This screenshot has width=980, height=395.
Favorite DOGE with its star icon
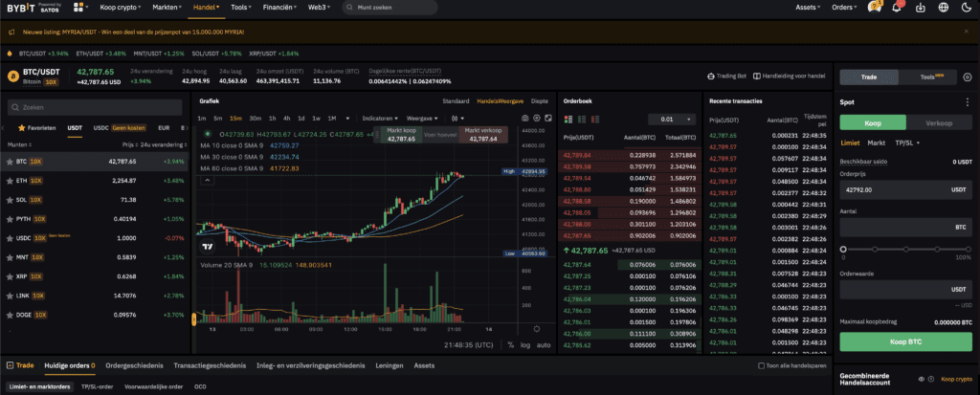click(x=10, y=315)
